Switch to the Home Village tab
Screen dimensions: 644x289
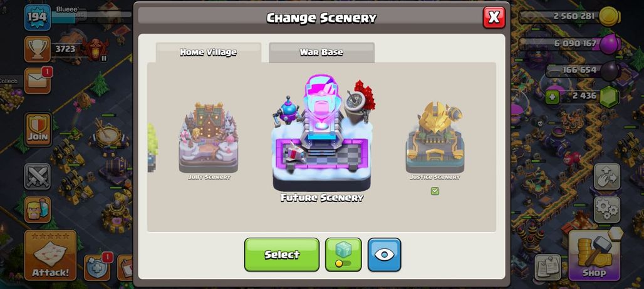(x=208, y=53)
